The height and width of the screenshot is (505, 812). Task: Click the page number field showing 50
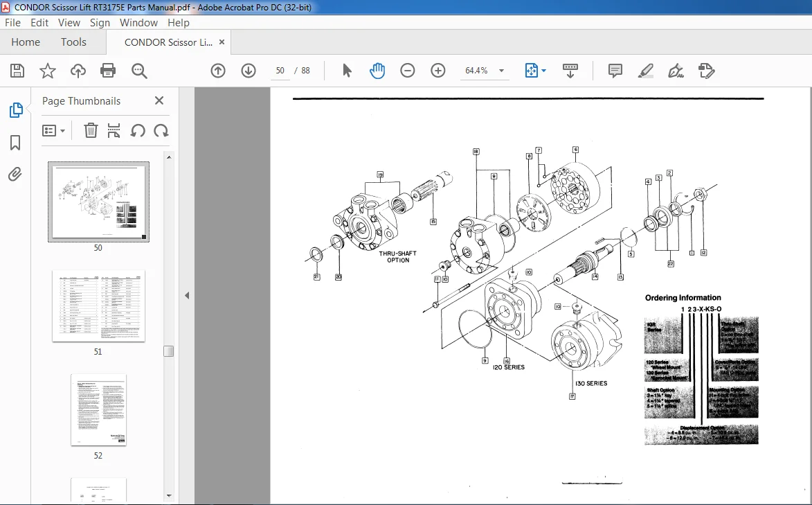coord(280,71)
